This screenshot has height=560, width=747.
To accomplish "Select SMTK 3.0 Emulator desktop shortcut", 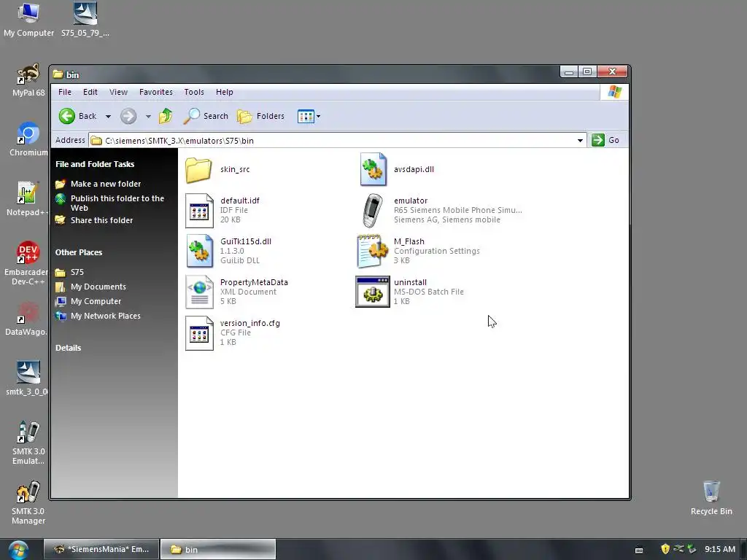I will (x=28, y=443).
